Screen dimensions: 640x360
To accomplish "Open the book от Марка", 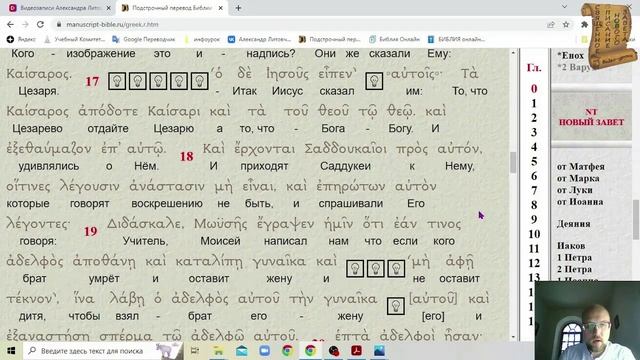I will [578, 178].
